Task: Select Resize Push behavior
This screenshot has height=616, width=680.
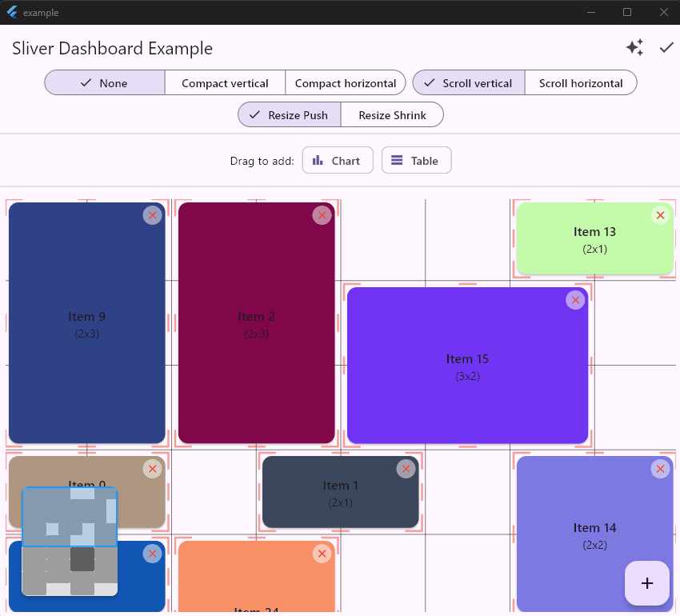Action: (289, 115)
